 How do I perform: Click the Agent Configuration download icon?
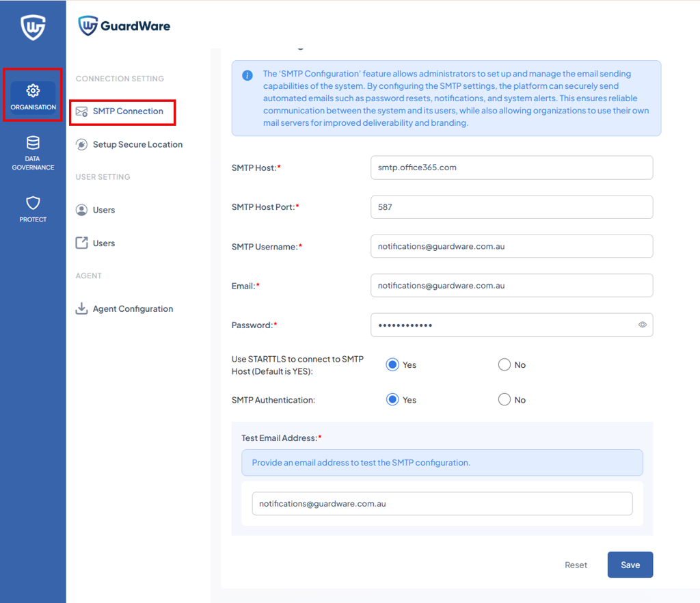click(x=82, y=308)
